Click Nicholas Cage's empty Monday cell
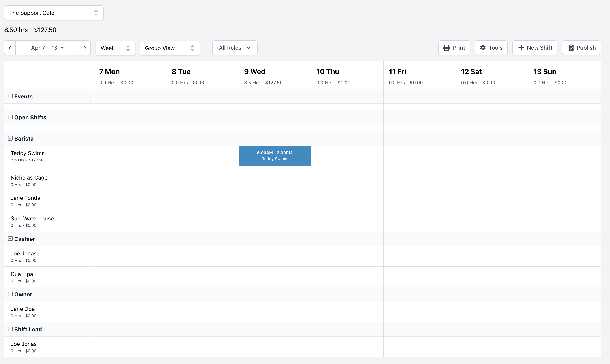 point(130,180)
